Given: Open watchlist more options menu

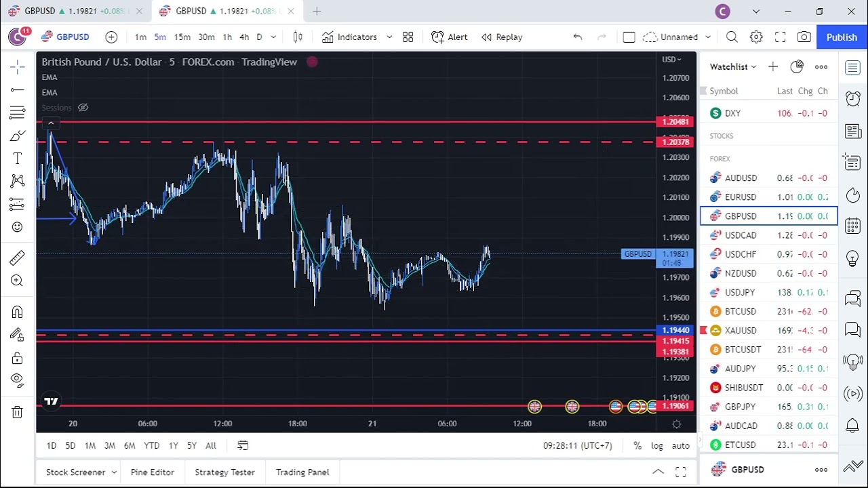Looking at the screenshot, I should [x=821, y=66].
